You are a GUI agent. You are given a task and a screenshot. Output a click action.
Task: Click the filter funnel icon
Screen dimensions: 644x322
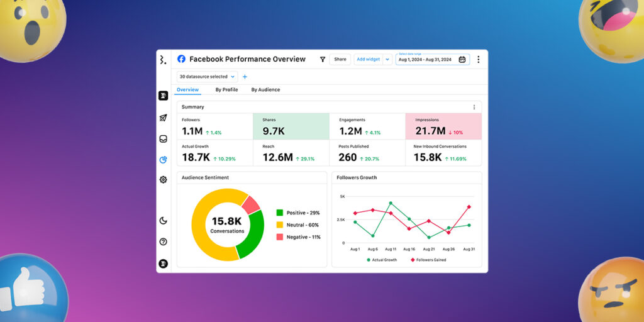[323, 59]
